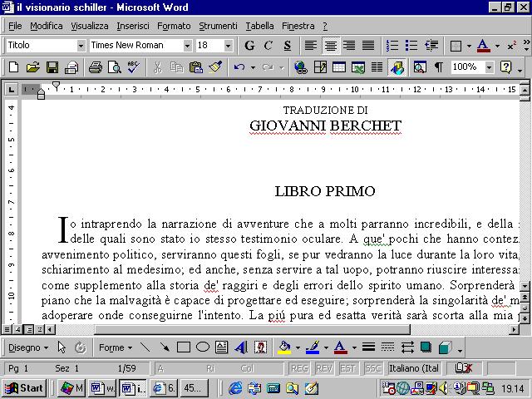This screenshot has height=399, width=532.
Task: Open fill color dropdown arrow
Action: 298,347
